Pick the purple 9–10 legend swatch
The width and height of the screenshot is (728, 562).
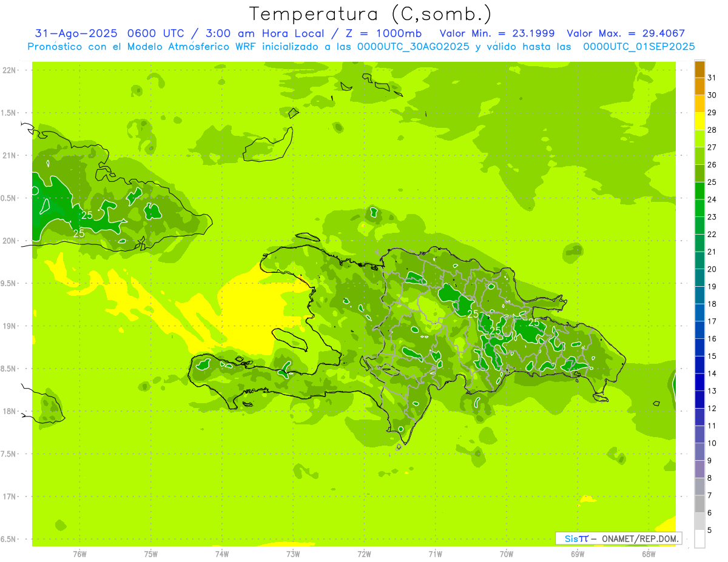point(699,452)
